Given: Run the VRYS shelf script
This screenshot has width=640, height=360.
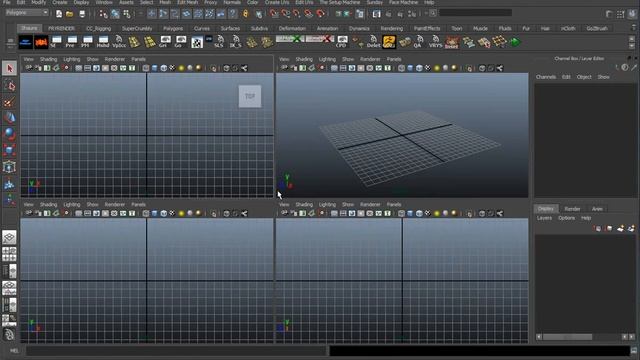Looking at the screenshot, I should (435, 42).
